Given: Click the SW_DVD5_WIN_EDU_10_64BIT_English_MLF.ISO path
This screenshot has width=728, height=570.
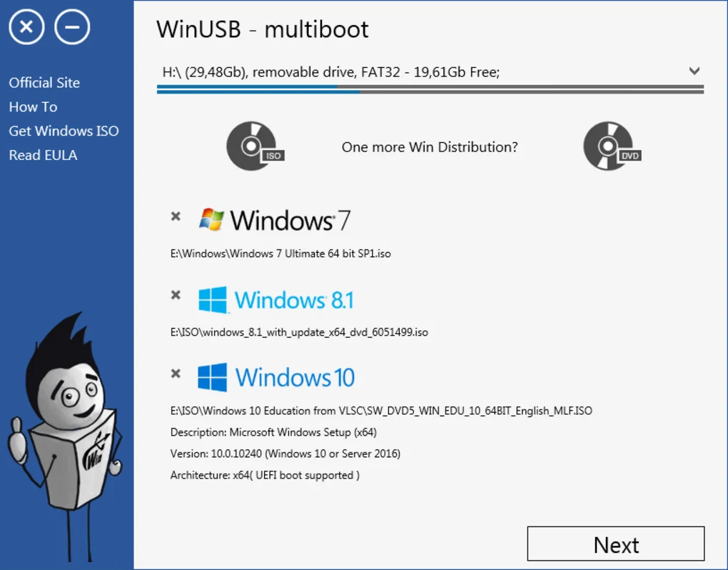Looking at the screenshot, I should tap(381, 411).
